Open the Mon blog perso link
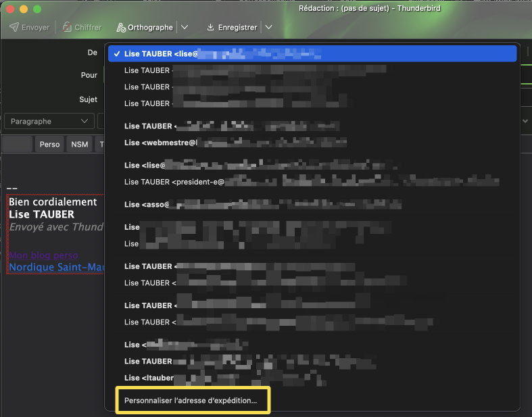The height and width of the screenshot is (417, 532). (43, 255)
